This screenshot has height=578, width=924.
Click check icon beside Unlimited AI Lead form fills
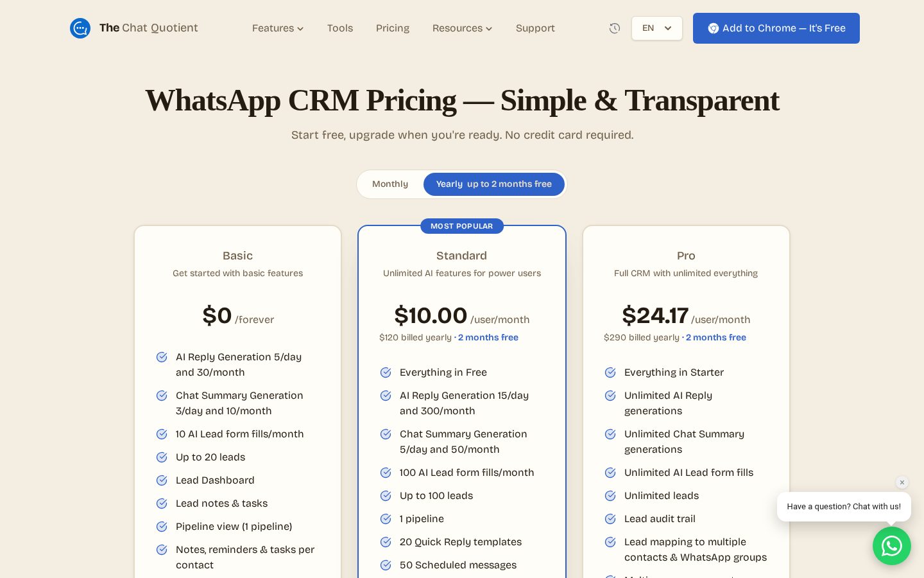[610, 473]
